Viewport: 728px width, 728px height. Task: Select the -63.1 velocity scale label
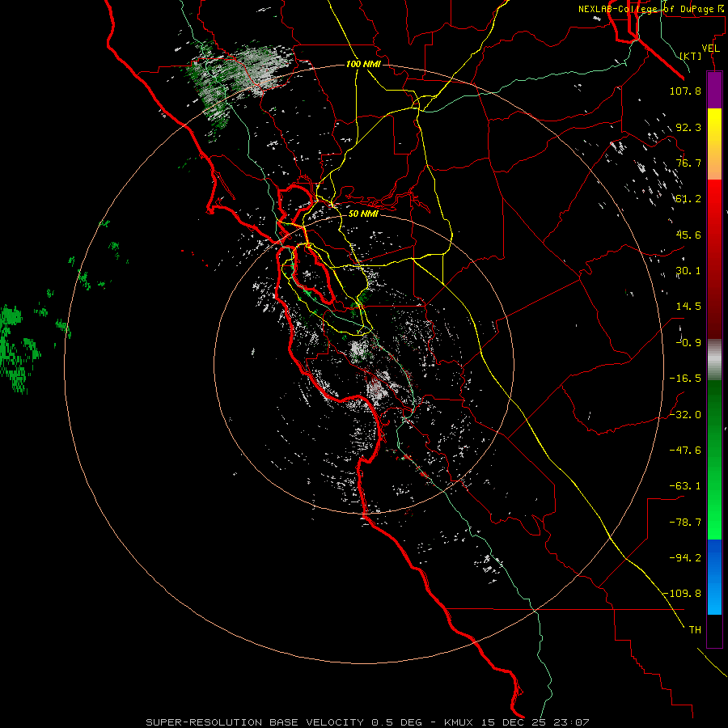(685, 486)
